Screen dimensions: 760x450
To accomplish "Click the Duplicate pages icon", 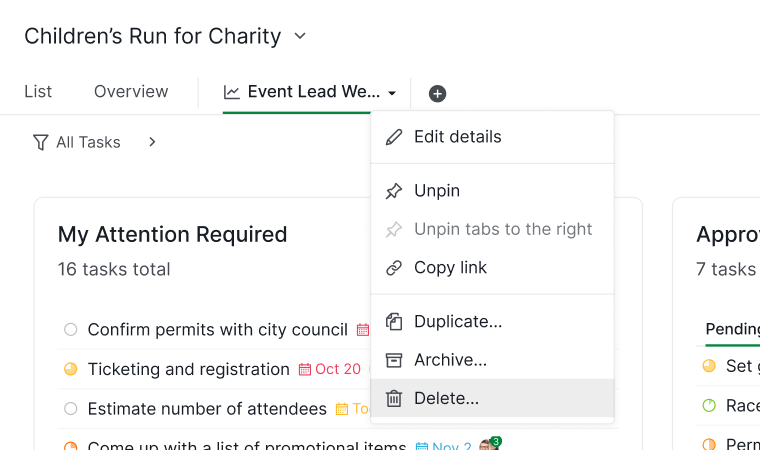I will 394,321.
